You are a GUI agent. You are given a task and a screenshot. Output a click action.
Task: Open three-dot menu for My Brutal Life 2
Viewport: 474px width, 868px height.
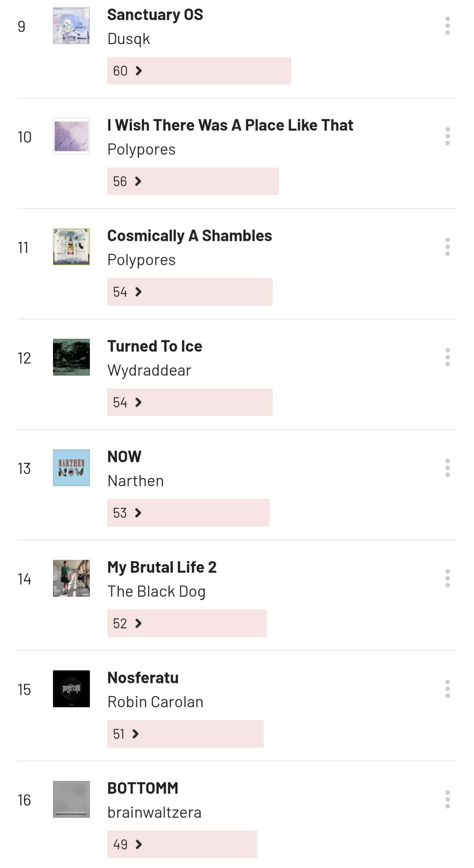(447, 578)
